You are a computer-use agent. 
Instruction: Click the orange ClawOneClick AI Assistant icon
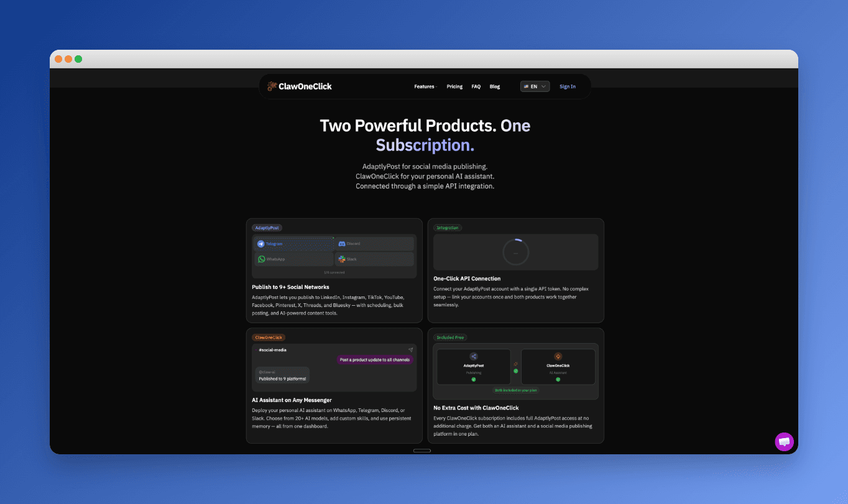point(558,356)
